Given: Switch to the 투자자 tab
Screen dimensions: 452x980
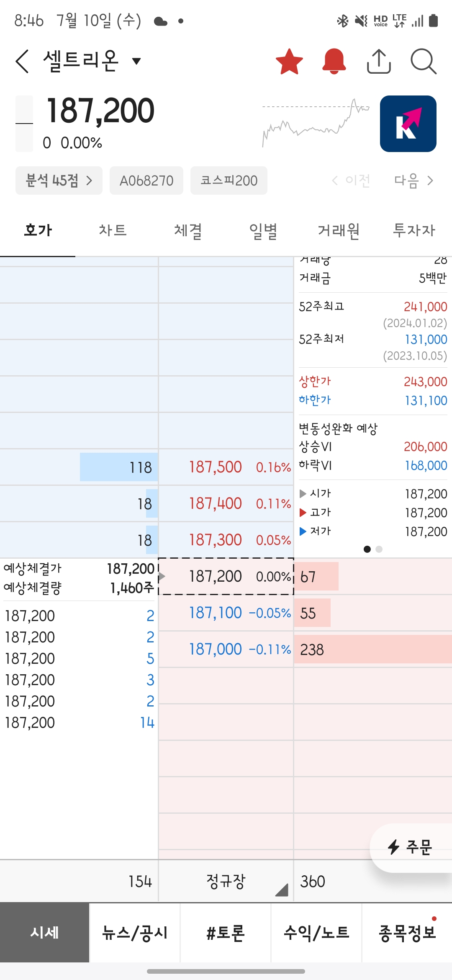Looking at the screenshot, I should 414,230.
